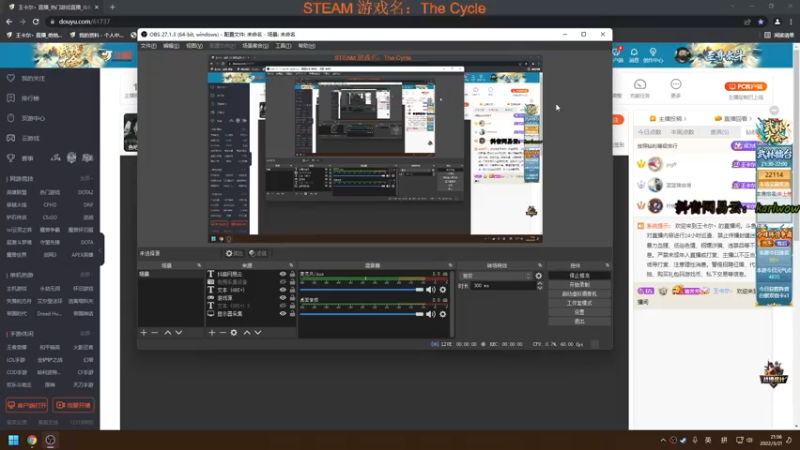
Task: Mute the Mic/Aux speaker icon
Action: [x=431, y=290]
